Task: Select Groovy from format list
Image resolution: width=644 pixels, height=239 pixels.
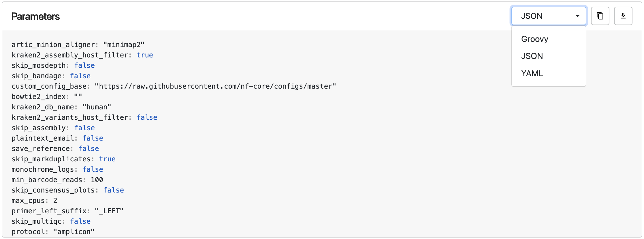Action: click(x=534, y=39)
